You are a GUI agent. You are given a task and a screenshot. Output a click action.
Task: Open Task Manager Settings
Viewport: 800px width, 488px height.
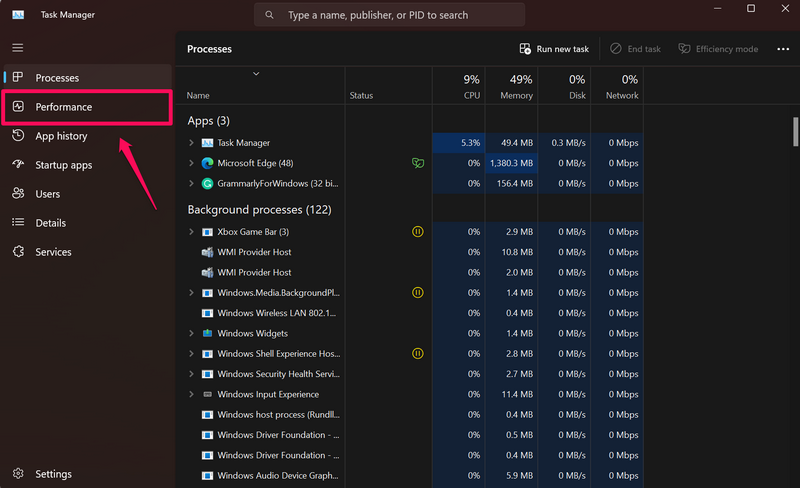(53, 474)
